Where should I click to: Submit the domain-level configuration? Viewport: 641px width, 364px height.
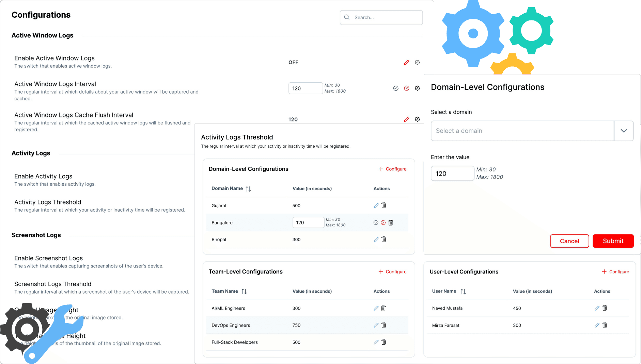(x=613, y=241)
